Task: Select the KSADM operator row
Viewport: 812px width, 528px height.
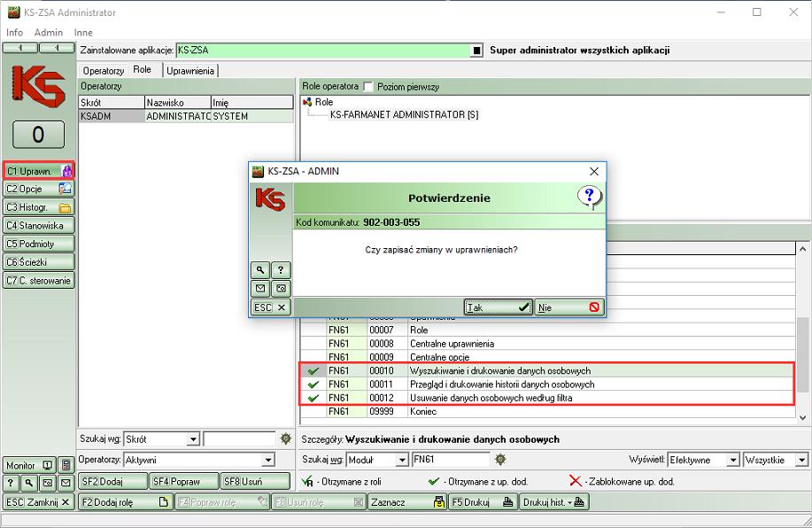Action: [186, 116]
